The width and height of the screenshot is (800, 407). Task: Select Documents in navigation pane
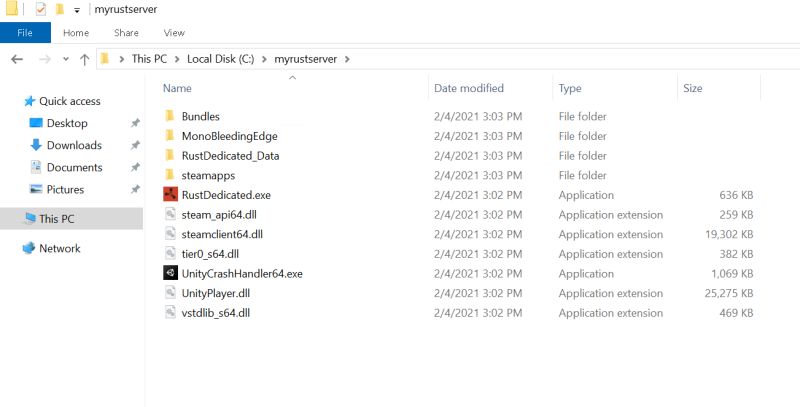74,167
